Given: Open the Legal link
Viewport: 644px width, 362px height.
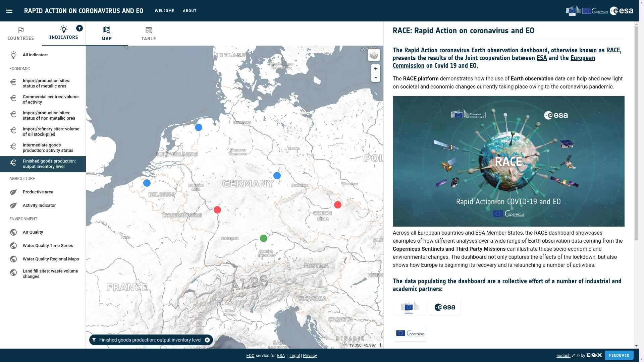Looking at the screenshot, I should click(x=294, y=356).
